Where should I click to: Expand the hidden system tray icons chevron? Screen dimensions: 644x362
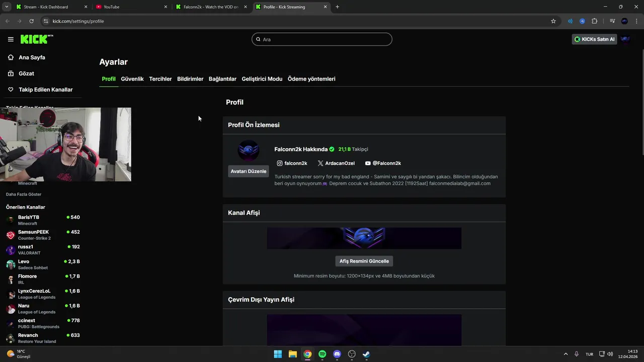pyautogui.click(x=566, y=354)
